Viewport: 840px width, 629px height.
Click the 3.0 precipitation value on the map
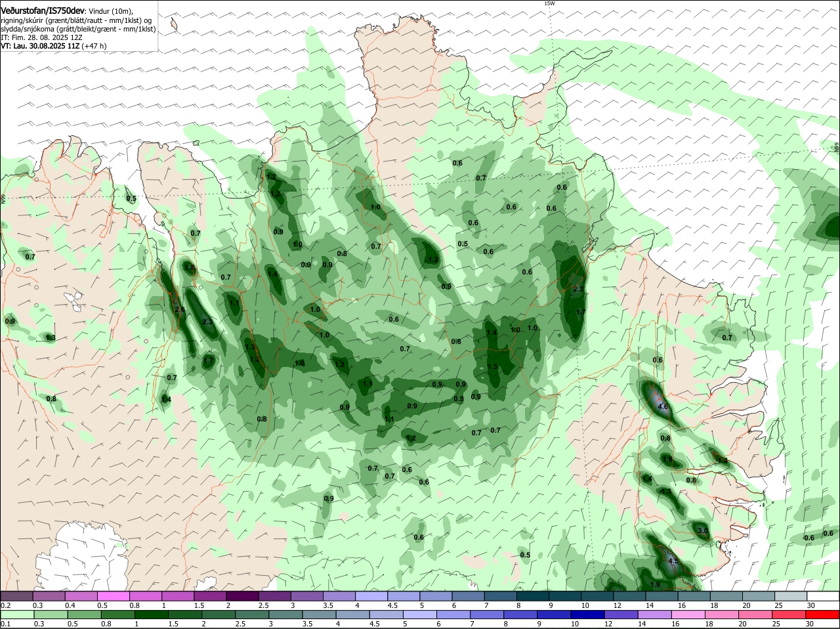pyautogui.click(x=702, y=531)
